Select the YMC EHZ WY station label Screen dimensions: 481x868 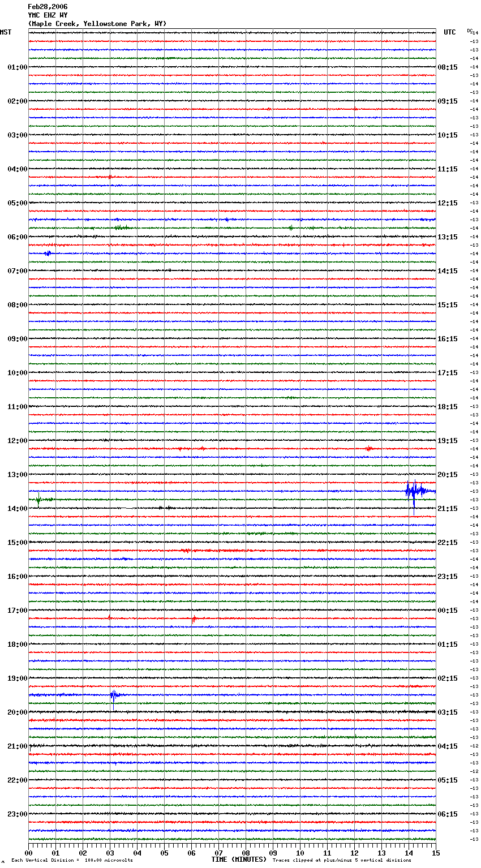[48, 15]
